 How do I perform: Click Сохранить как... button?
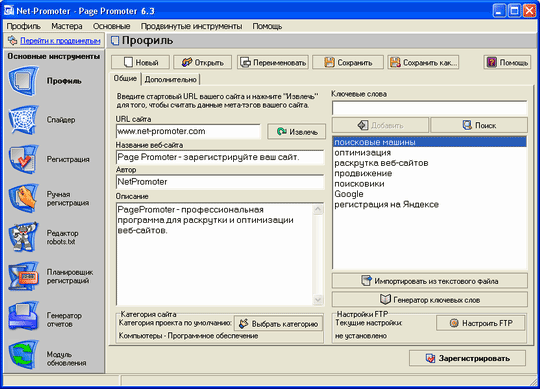point(423,63)
